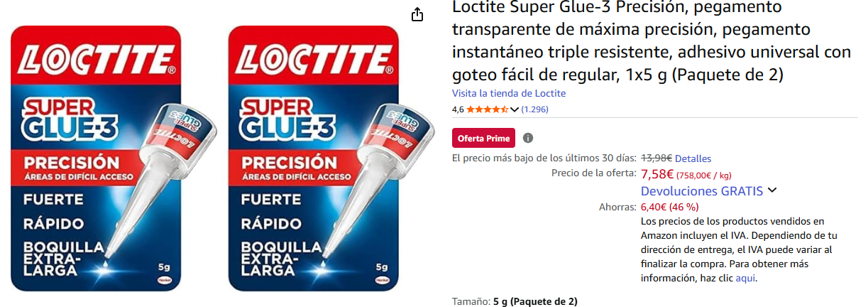Open the 1.296 customer reviews link

point(534,109)
